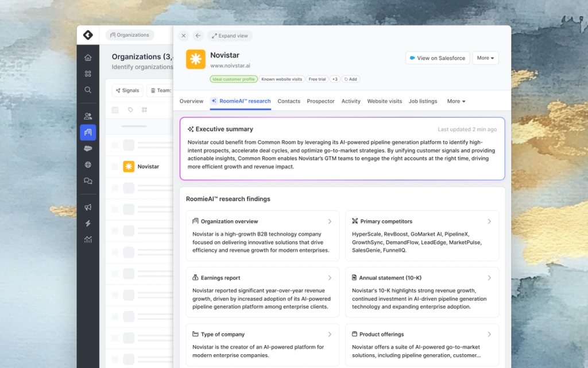Image resolution: width=588 pixels, height=368 pixels.
Task: Click the Primary competitors crossed-swords icon
Action: click(355, 221)
